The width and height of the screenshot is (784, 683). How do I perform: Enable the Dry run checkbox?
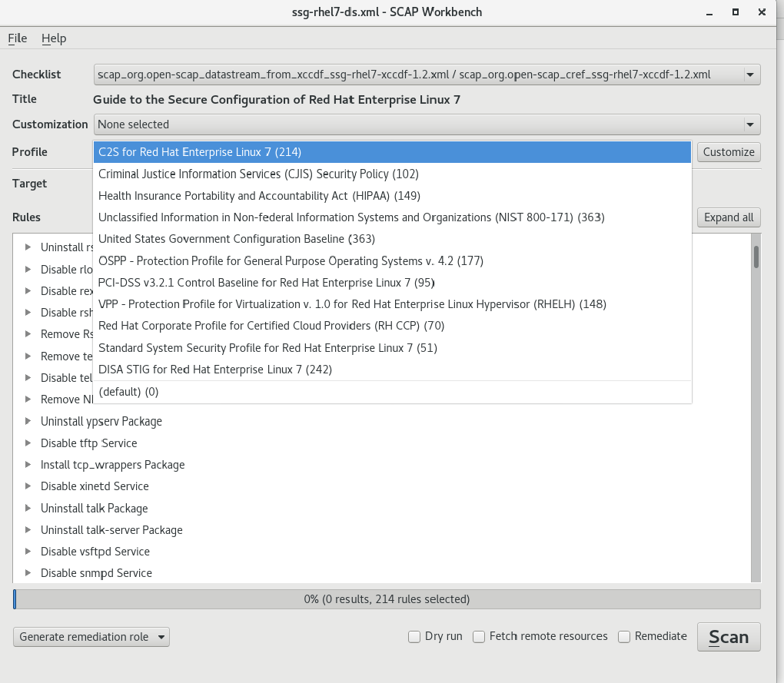[x=414, y=636]
